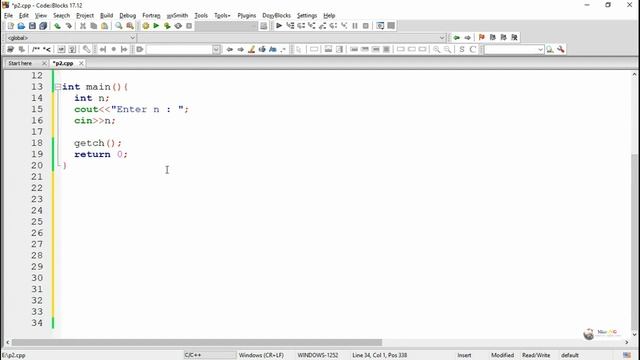Click the WINDOWS-1252 encoding in status bar
Image resolution: width=640 pixels, height=360 pixels.
point(318,355)
